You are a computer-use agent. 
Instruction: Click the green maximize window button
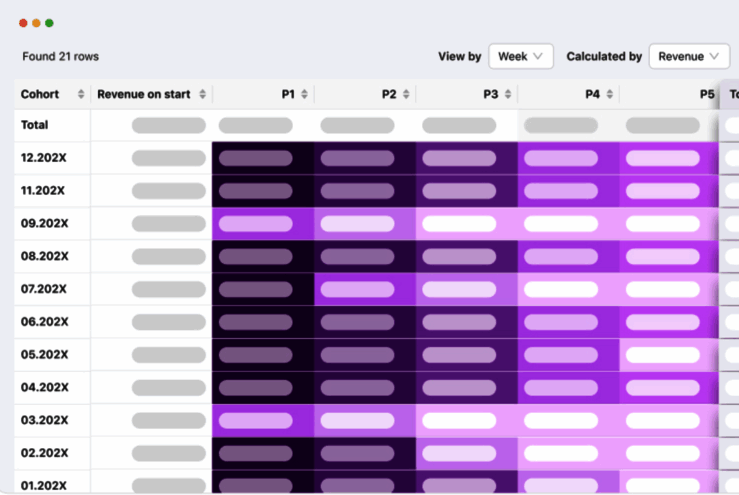point(49,23)
